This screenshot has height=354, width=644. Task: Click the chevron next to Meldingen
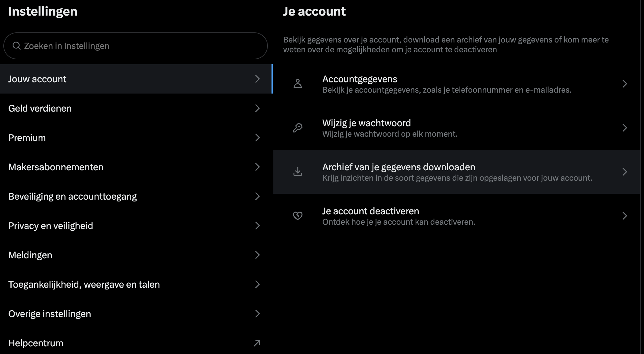coord(257,255)
